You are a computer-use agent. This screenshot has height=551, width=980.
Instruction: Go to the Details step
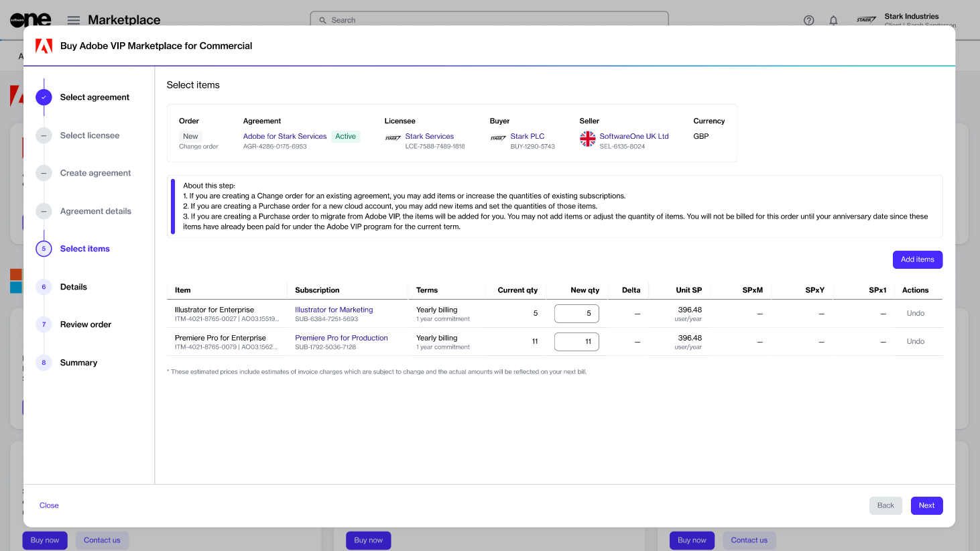(x=74, y=287)
